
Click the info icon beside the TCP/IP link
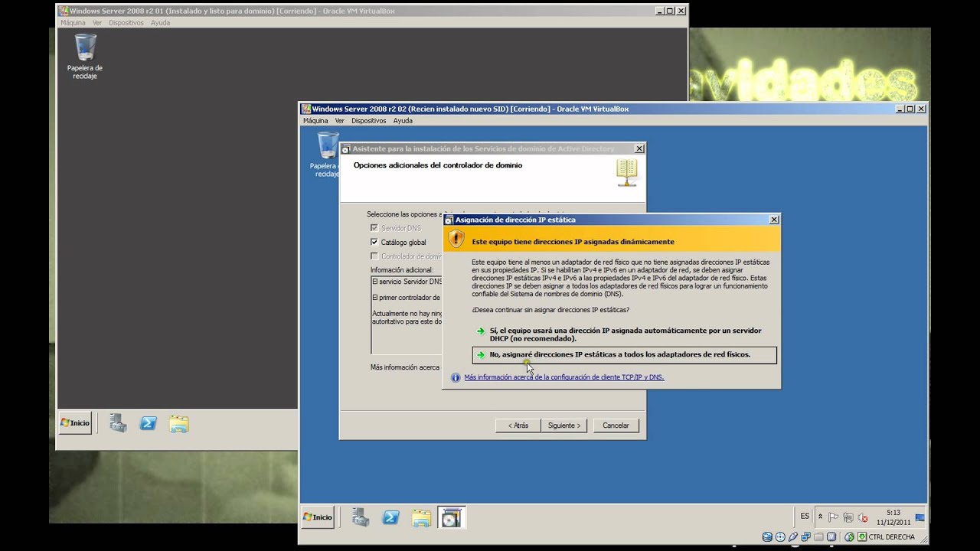click(x=456, y=377)
